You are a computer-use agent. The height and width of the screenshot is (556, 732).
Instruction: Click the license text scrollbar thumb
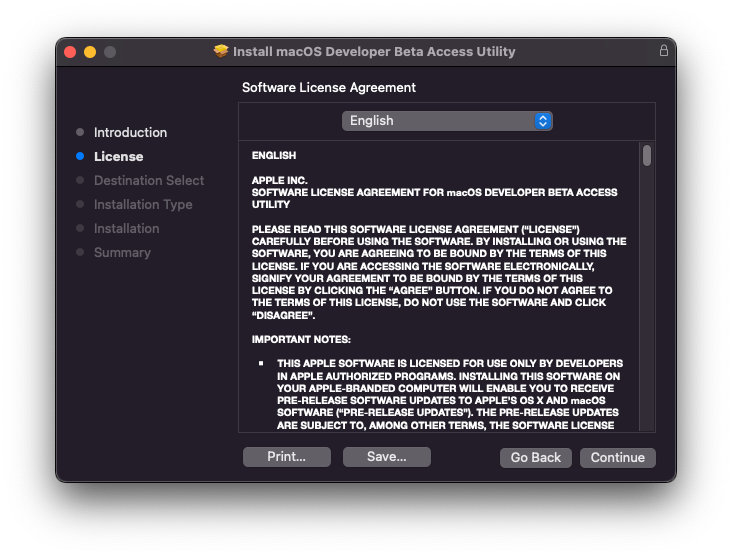tap(647, 155)
